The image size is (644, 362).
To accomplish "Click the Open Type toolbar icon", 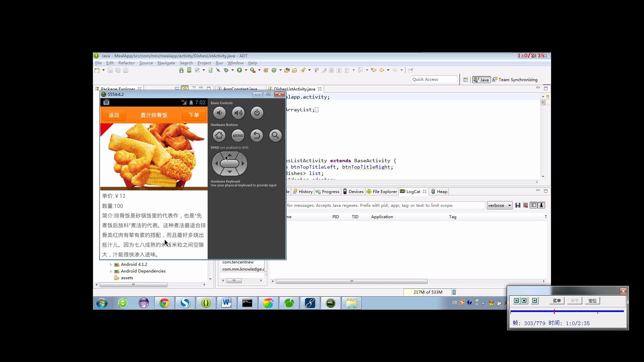I will point(287,70).
